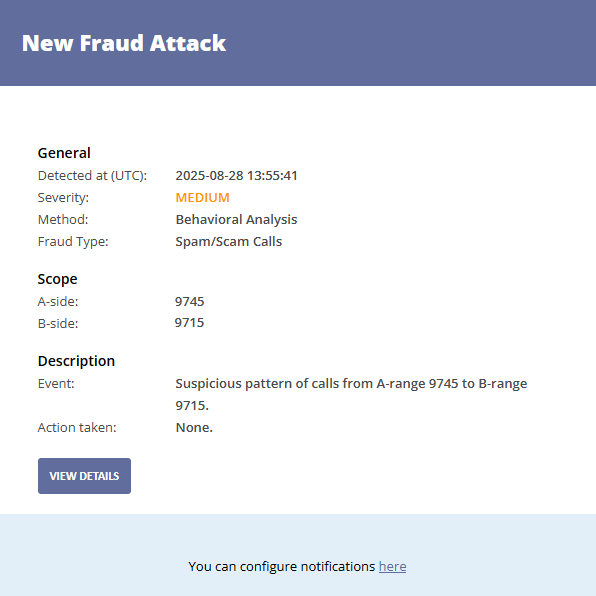Click the Detected at (UTC) label
596x596 pixels.
click(x=92, y=176)
